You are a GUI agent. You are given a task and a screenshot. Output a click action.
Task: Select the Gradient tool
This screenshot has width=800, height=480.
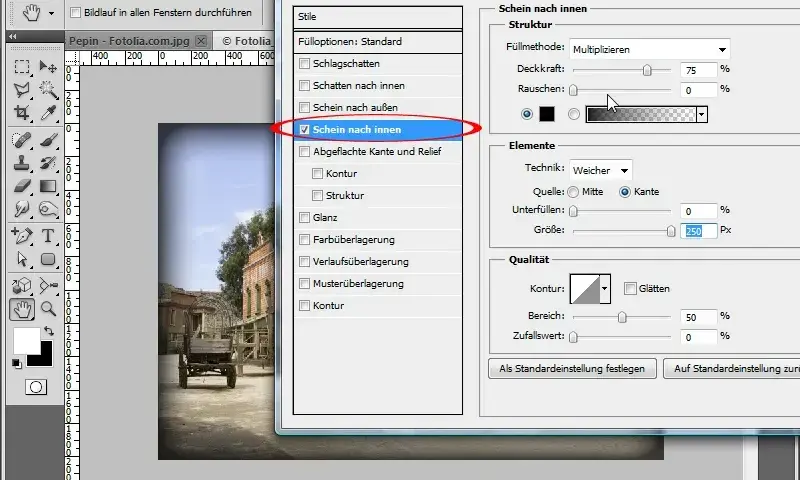[48, 186]
